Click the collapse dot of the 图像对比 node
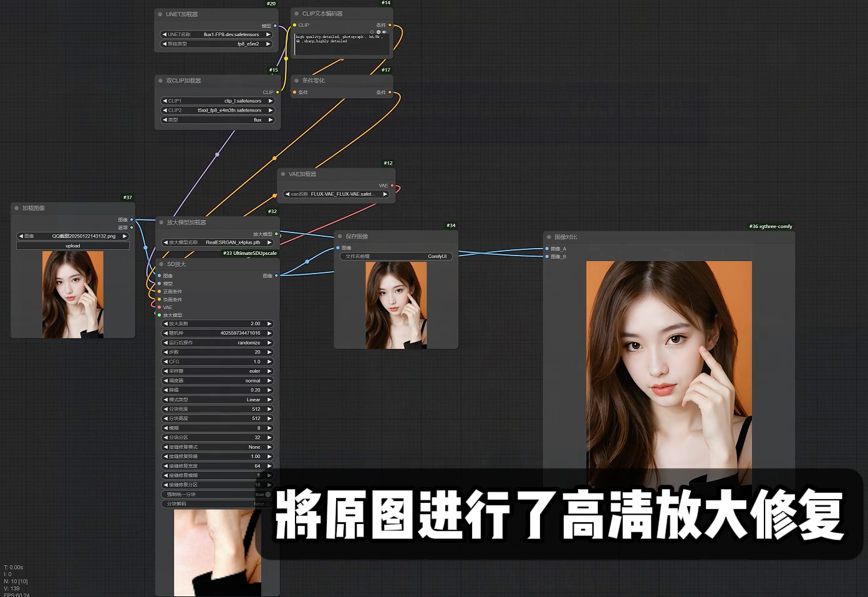Image resolution: width=868 pixels, height=597 pixels. point(549,237)
